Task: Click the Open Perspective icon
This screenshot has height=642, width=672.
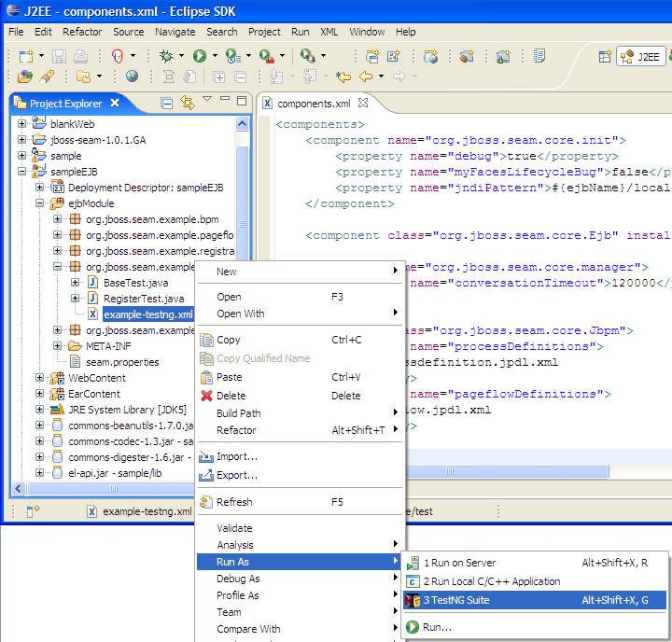Action: click(605, 56)
